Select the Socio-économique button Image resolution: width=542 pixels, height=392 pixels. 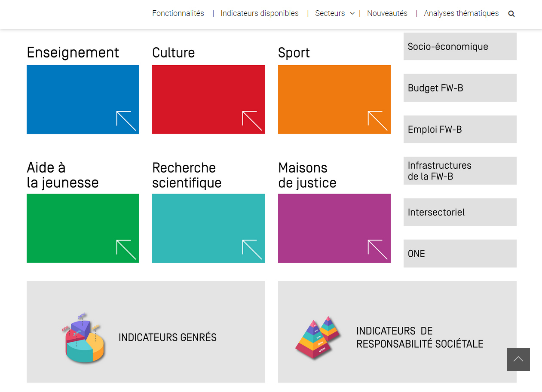460,46
